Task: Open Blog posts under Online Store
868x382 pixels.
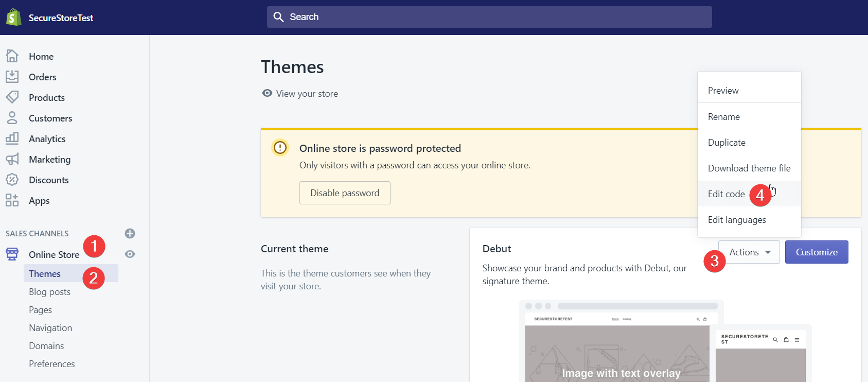Action: coord(49,292)
